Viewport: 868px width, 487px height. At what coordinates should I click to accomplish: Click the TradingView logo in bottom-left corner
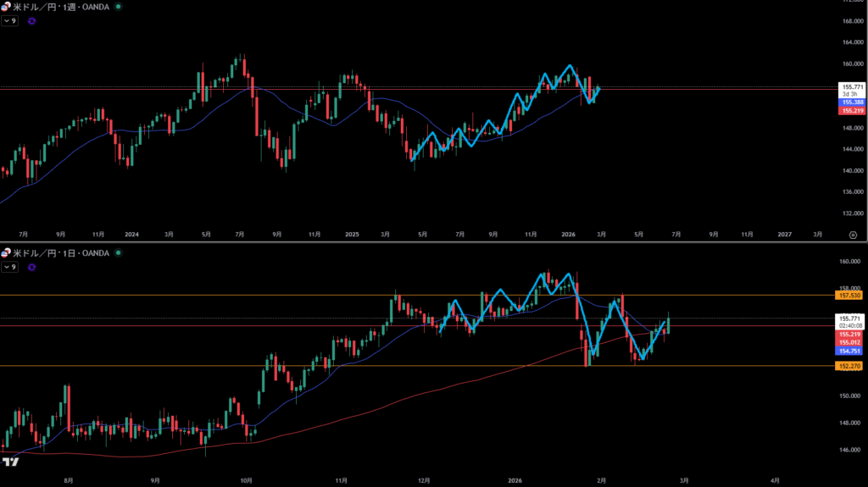tap(11, 462)
